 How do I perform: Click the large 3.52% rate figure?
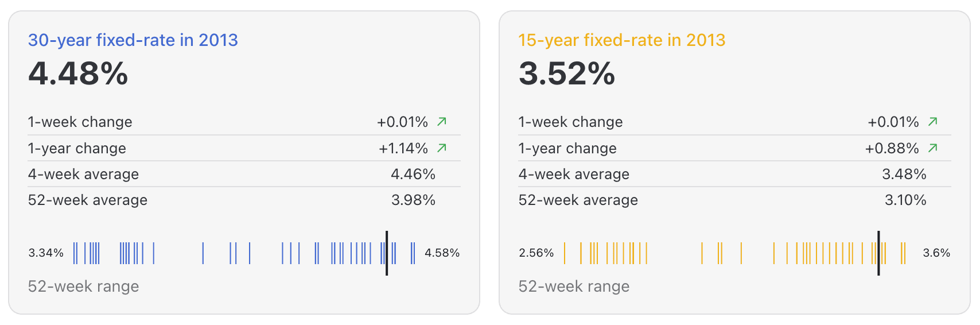pos(567,74)
